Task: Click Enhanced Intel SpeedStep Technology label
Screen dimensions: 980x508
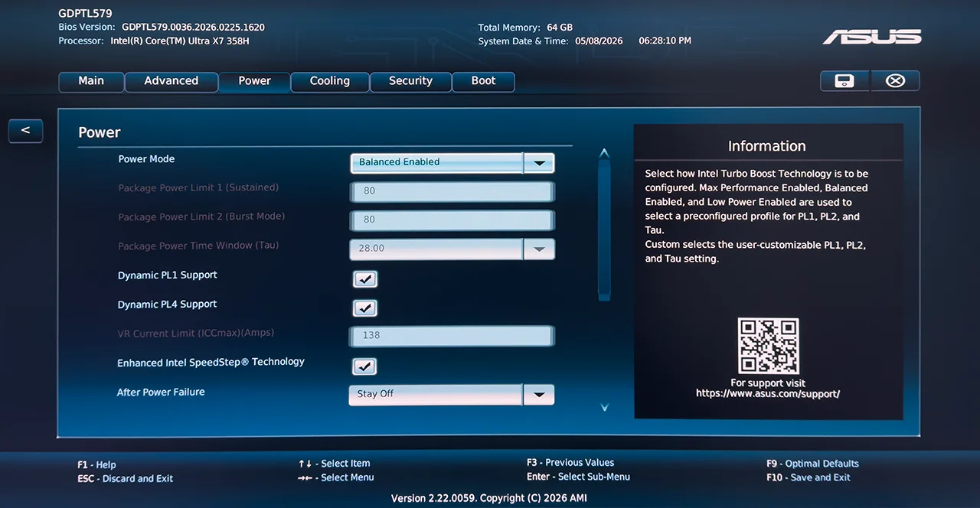Action: pyautogui.click(x=211, y=363)
